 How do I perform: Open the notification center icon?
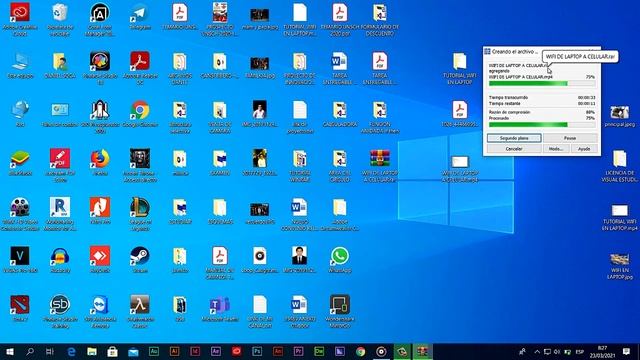pyautogui.click(x=627, y=351)
